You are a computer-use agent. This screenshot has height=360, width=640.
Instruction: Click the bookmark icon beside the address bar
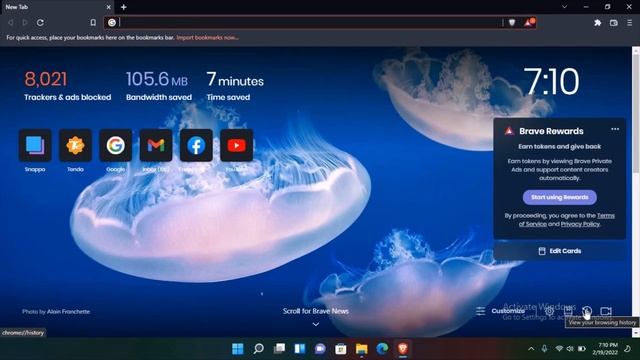pos(93,22)
